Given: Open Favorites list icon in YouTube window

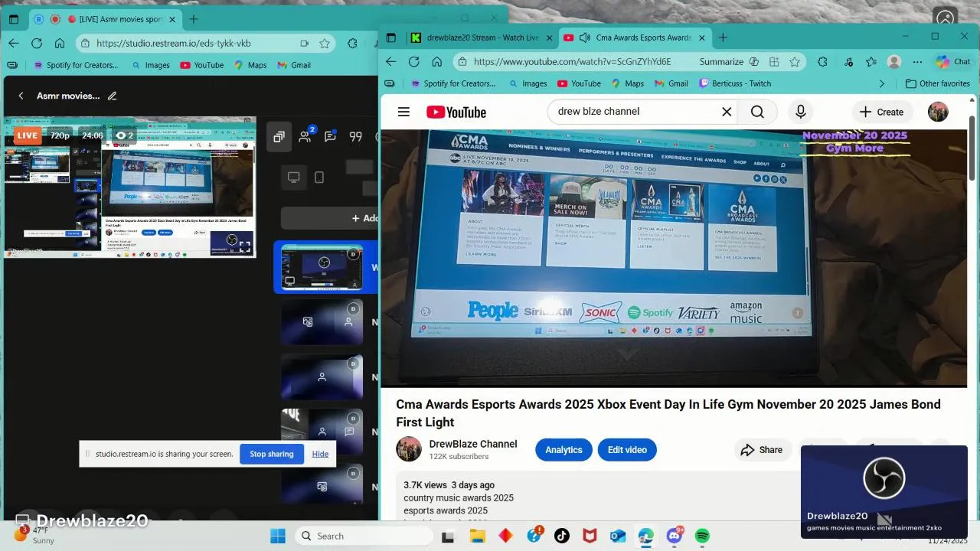Looking at the screenshot, I should (x=871, y=62).
